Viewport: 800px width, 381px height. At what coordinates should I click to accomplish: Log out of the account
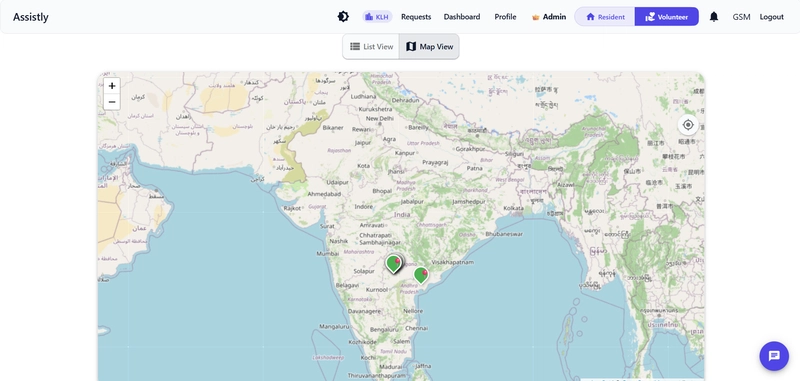(x=771, y=17)
